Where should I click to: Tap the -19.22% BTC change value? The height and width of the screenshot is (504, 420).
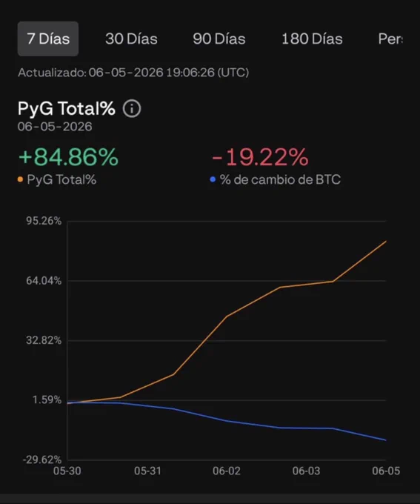[260, 157]
